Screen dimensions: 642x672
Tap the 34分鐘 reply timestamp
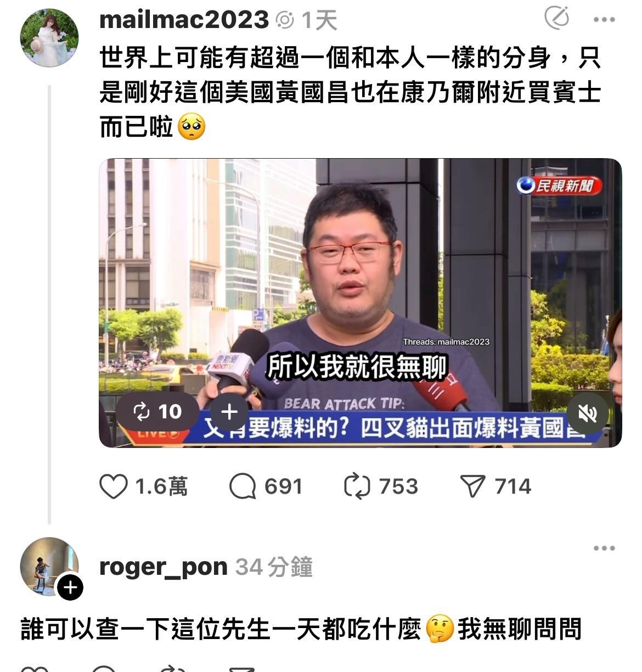tap(274, 567)
